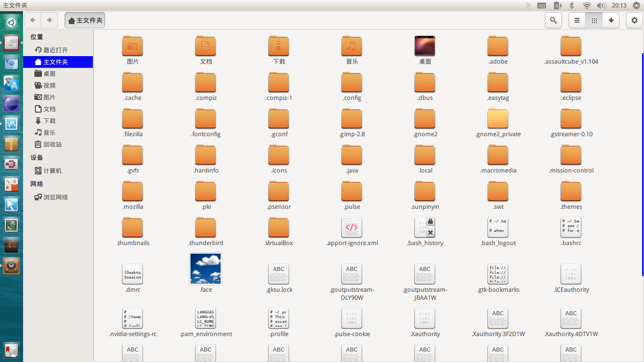Select the .bashrc file icon
644x362 pixels.
click(571, 228)
